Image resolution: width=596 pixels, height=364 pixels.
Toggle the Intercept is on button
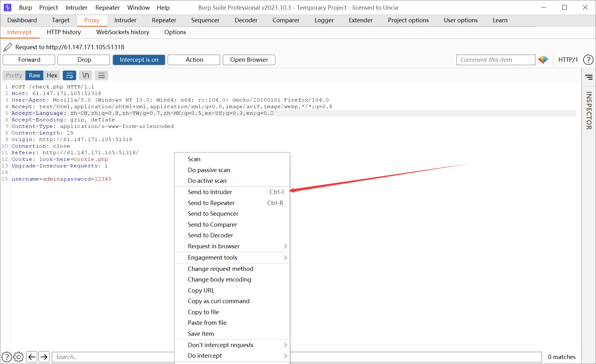click(x=139, y=60)
